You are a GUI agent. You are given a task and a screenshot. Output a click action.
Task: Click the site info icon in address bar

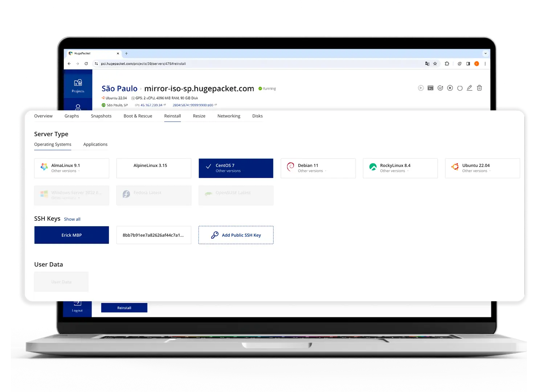96,64
